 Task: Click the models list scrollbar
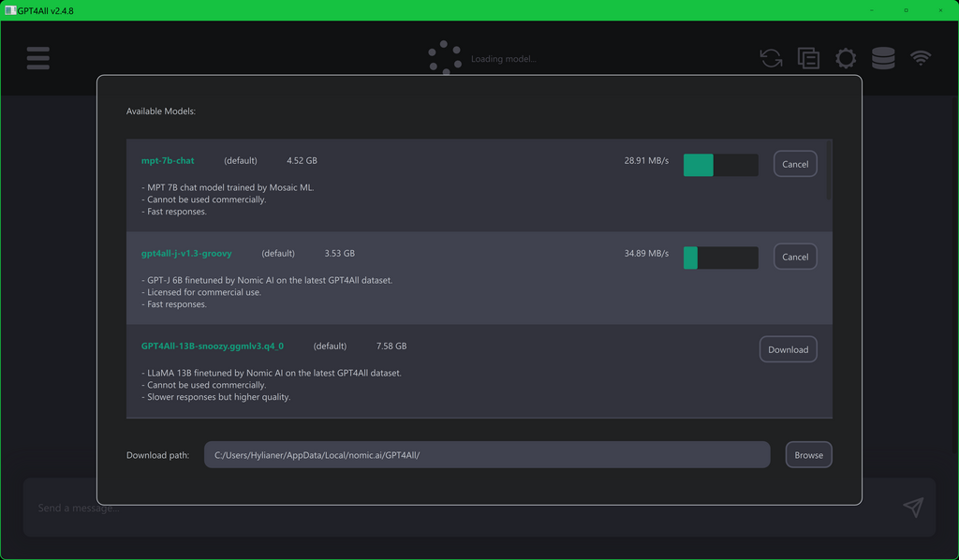click(x=829, y=170)
